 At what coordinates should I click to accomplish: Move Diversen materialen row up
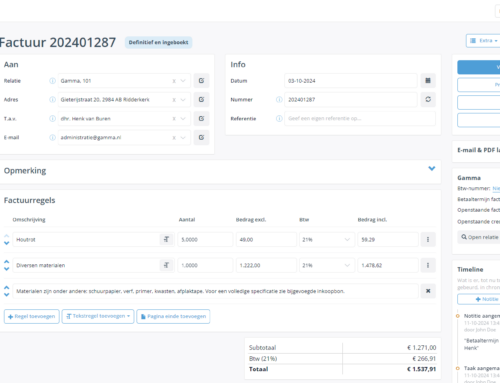click(x=6, y=262)
